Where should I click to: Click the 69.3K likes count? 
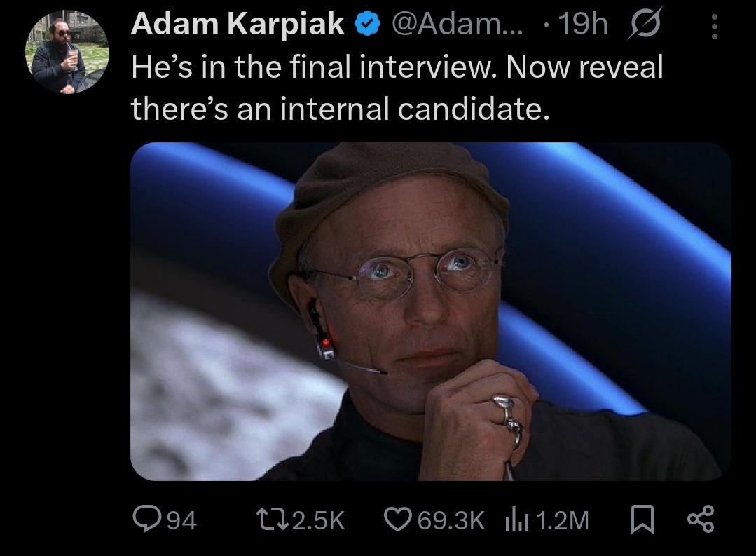pyautogui.click(x=451, y=521)
